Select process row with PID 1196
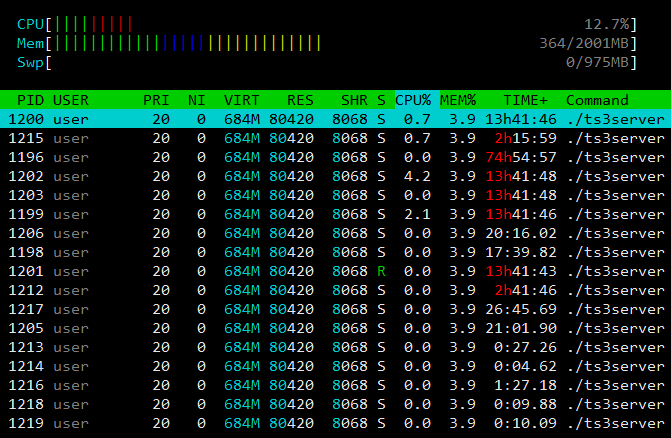This screenshot has height=438, width=671. click(335, 157)
